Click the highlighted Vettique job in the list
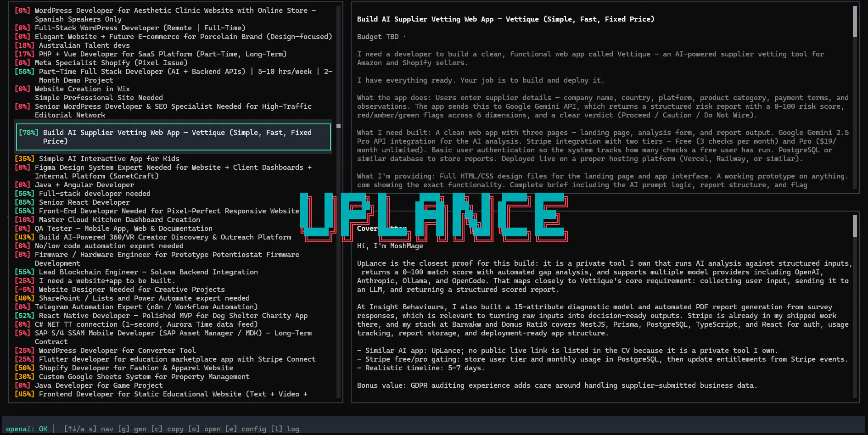The image size is (868, 435). click(174, 137)
